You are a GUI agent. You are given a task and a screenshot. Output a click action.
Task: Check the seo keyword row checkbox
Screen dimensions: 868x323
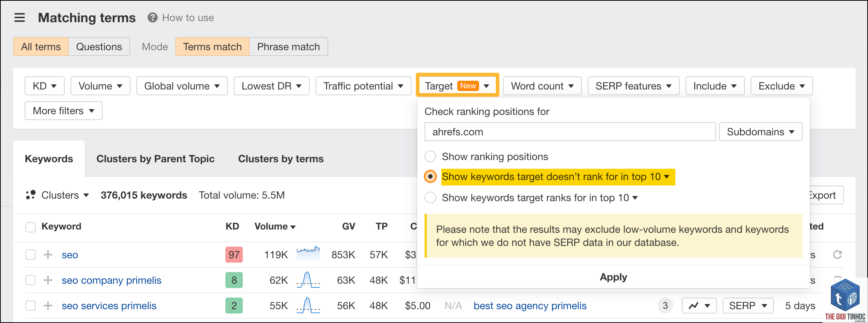[31, 255]
